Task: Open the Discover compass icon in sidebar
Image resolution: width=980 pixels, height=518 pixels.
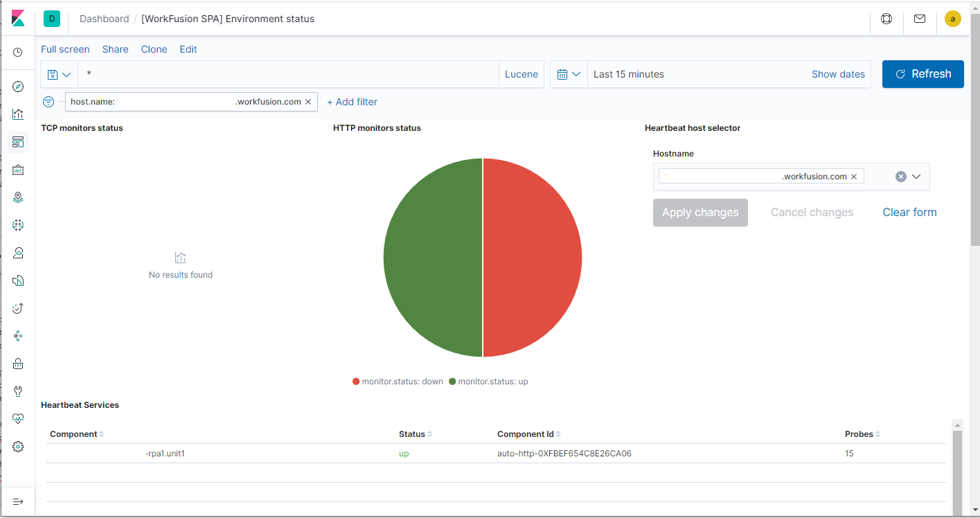Action: click(x=18, y=87)
